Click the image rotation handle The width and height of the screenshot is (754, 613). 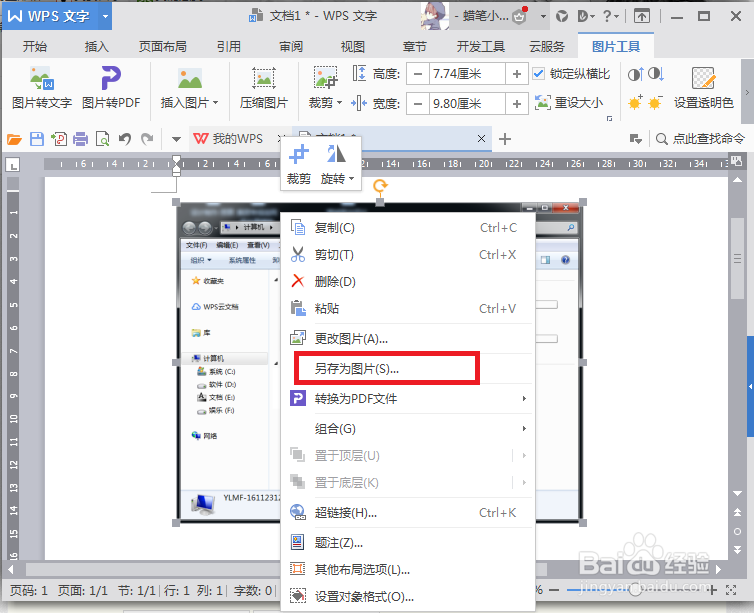coord(380,185)
